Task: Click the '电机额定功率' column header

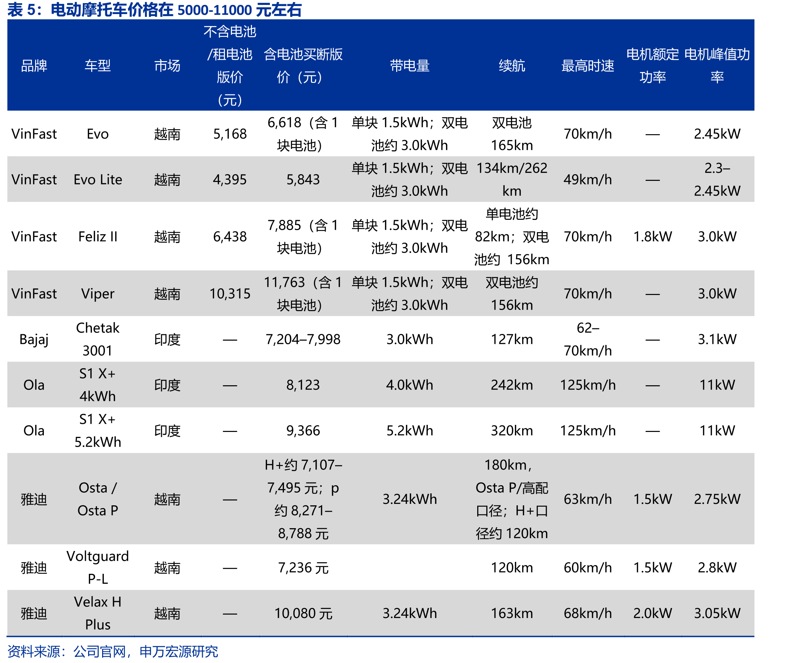Action: (652, 66)
